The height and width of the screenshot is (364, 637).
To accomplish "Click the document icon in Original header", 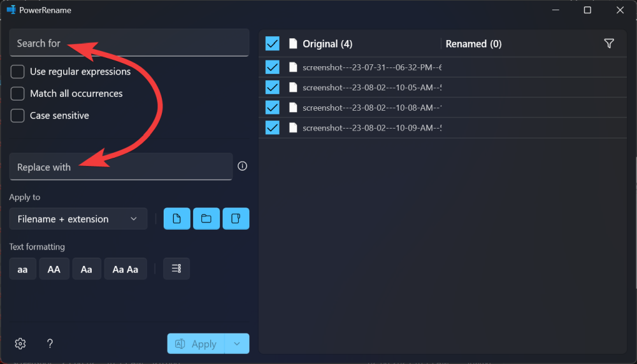I will (293, 43).
